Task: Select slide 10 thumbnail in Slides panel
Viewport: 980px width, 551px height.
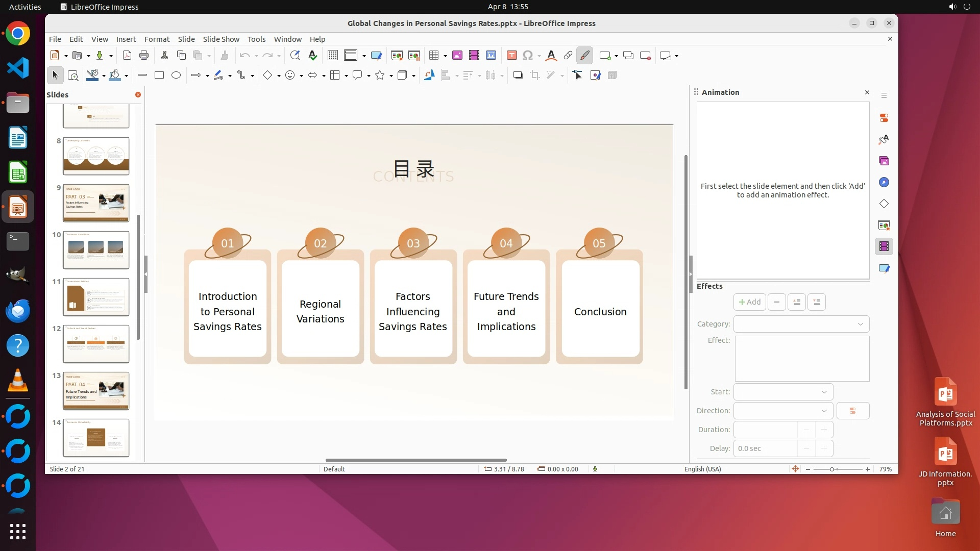Action: pos(96,250)
